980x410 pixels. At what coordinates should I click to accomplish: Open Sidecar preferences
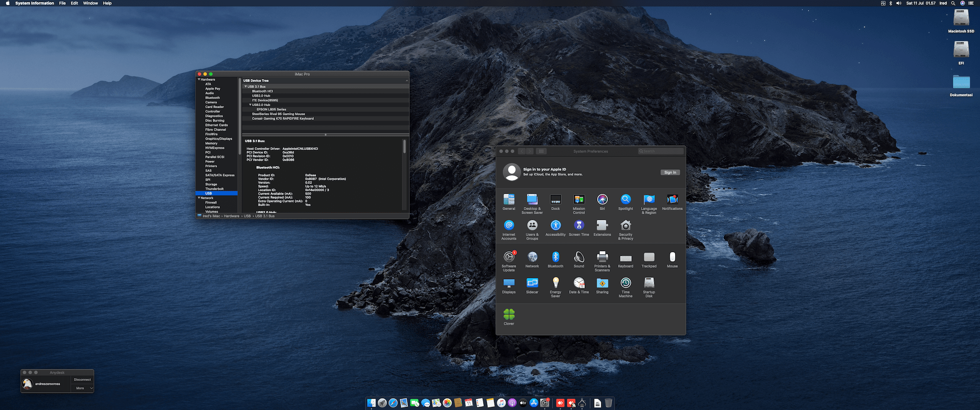coord(532,283)
